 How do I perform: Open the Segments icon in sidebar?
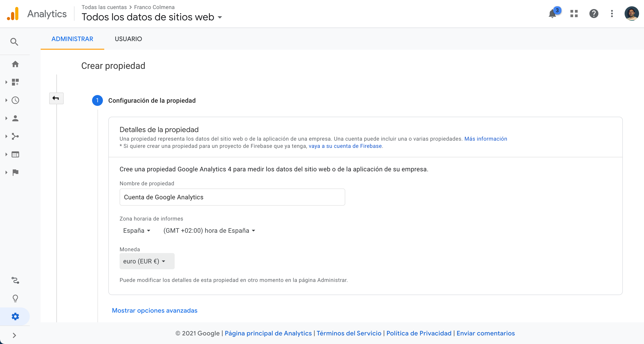pyautogui.click(x=15, y=280)
